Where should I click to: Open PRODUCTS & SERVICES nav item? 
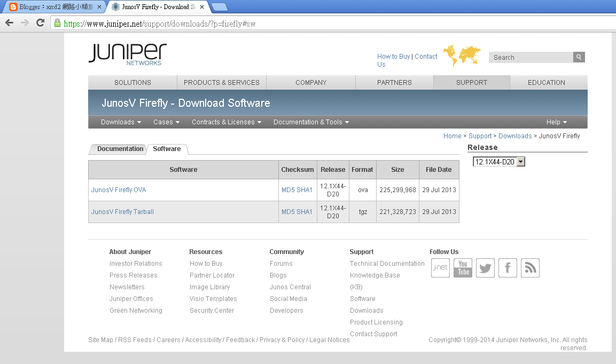click(222, 82)
